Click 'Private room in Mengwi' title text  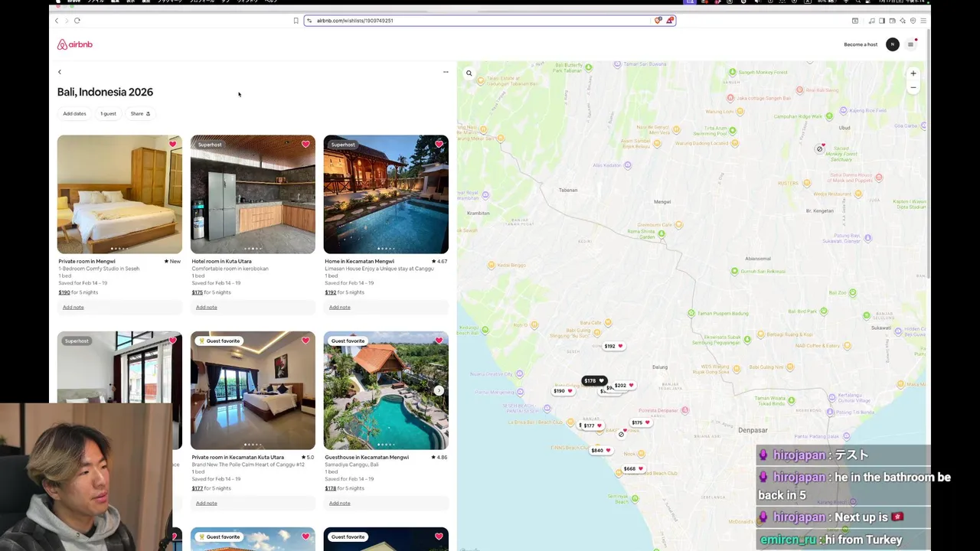pyautogui.click(x=87, y=261)
